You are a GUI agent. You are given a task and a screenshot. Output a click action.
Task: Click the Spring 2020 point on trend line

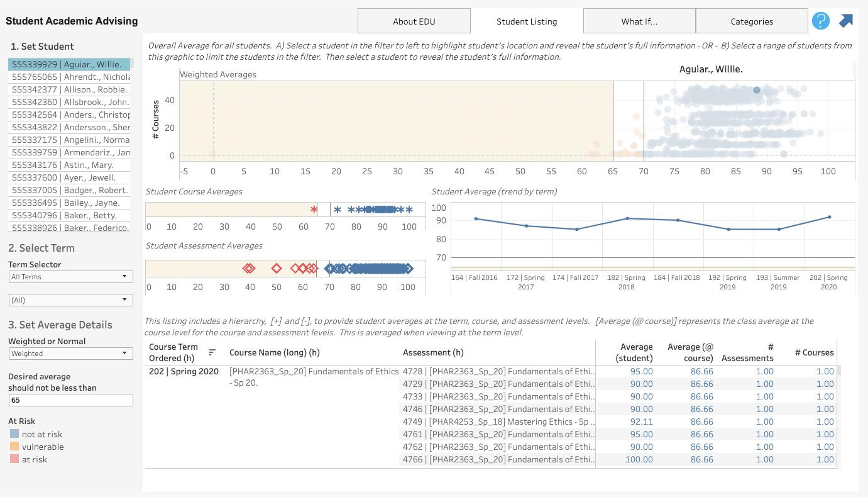[x=830, y=217]
